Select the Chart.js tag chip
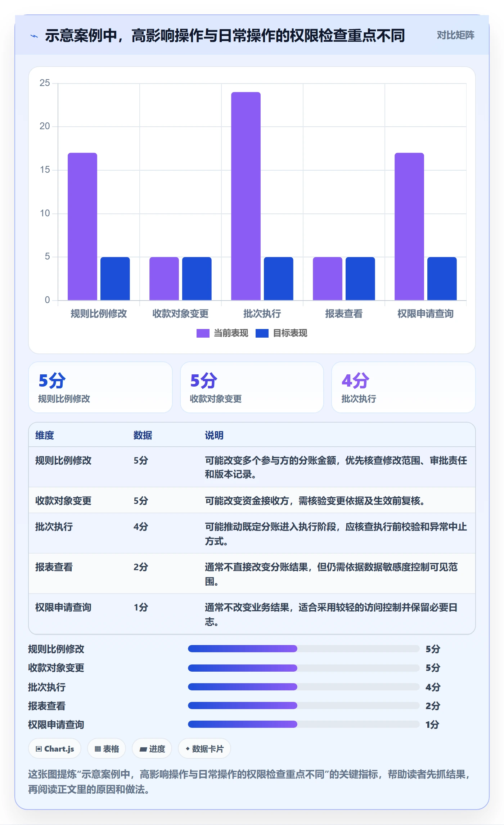The width and height of the screenshot is (504, 825). tap(55, 749)
